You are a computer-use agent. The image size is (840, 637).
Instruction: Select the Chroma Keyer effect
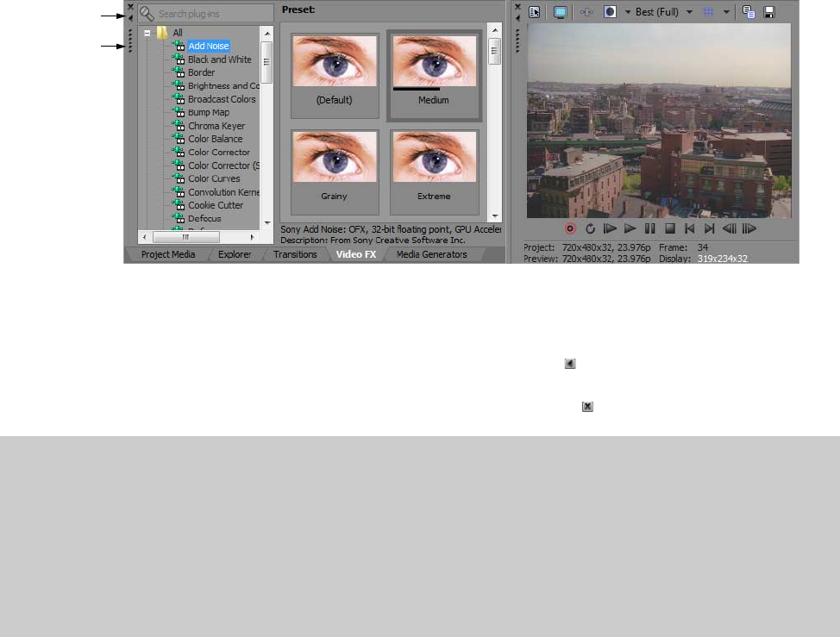click(216, 126)
